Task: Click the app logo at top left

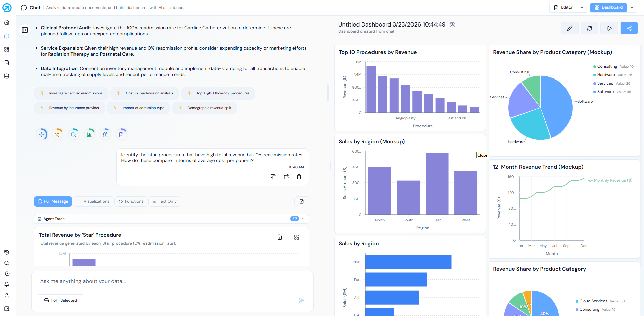Action: [x=7, y=7]
